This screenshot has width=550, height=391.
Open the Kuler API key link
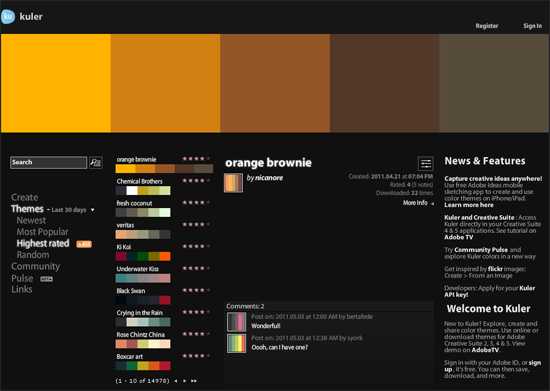(x=490, y=291)
